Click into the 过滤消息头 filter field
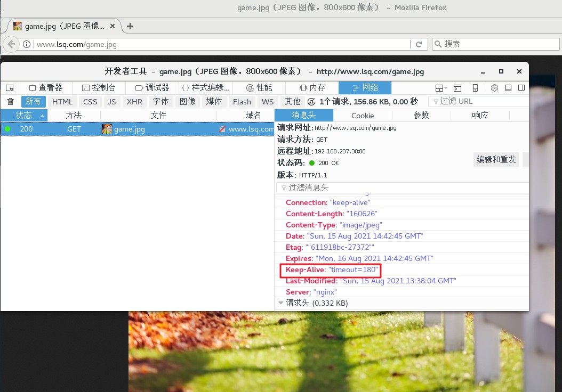 click(403, 187)
